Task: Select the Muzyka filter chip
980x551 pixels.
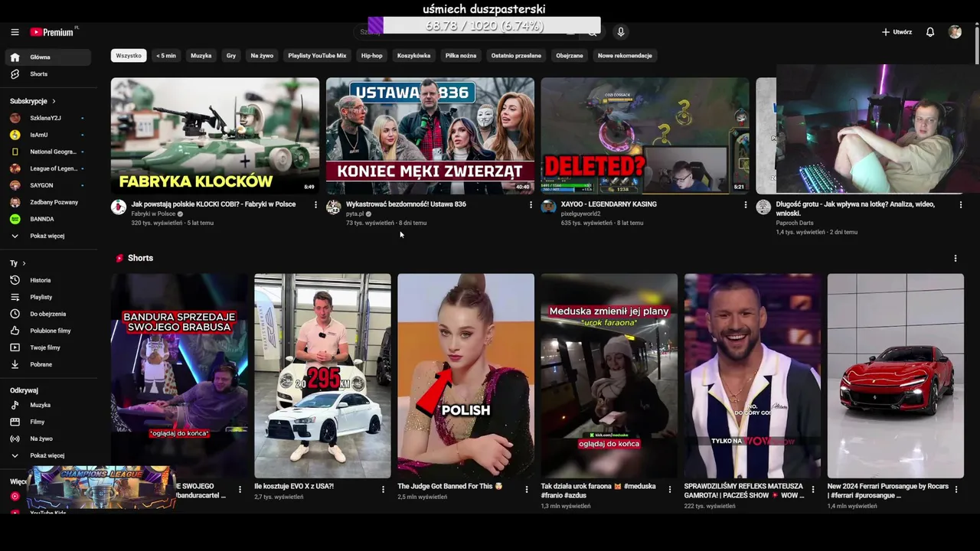Action: click(201, 56)
